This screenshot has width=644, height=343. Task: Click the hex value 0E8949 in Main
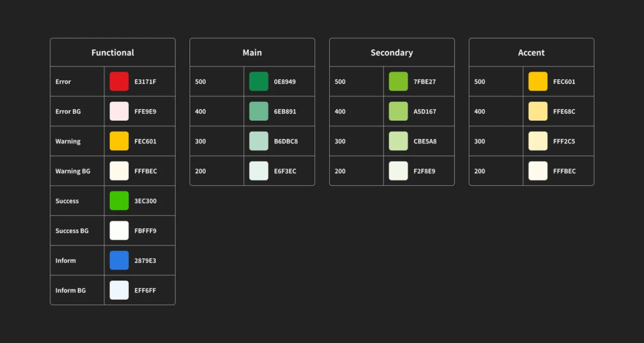(285, 82)
